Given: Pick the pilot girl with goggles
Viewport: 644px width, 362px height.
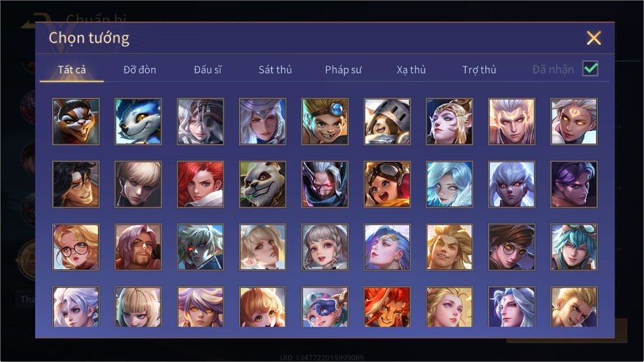Looking at the screenshot, I should click(x=387, y=185).
